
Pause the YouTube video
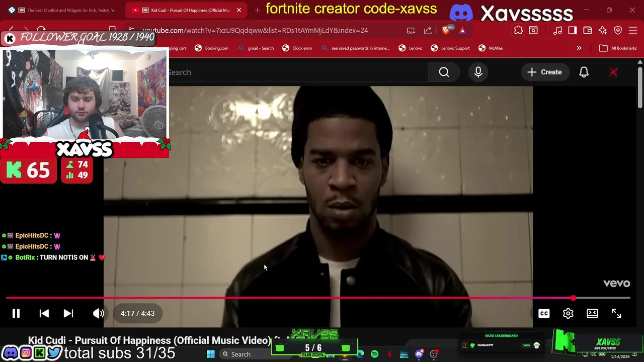point(16,313)
